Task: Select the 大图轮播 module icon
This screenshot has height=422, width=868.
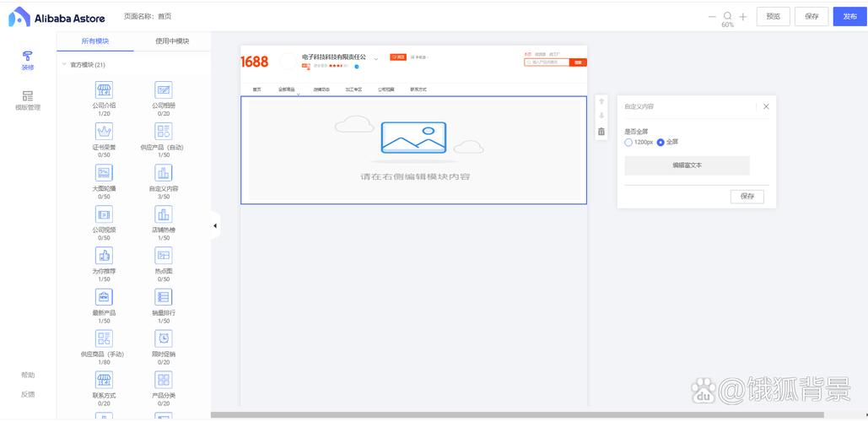Action: click(104, 173)
